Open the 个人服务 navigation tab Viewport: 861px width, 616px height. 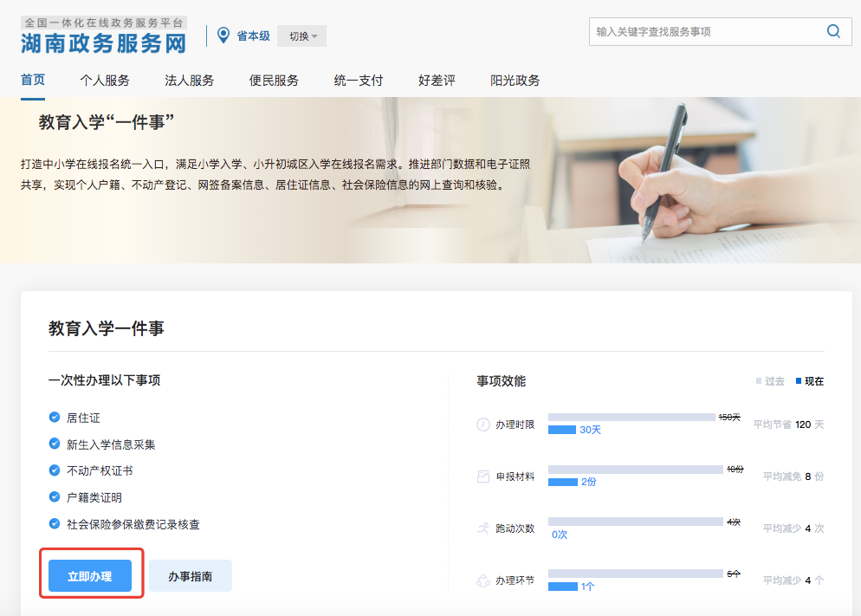click(104, 81)
